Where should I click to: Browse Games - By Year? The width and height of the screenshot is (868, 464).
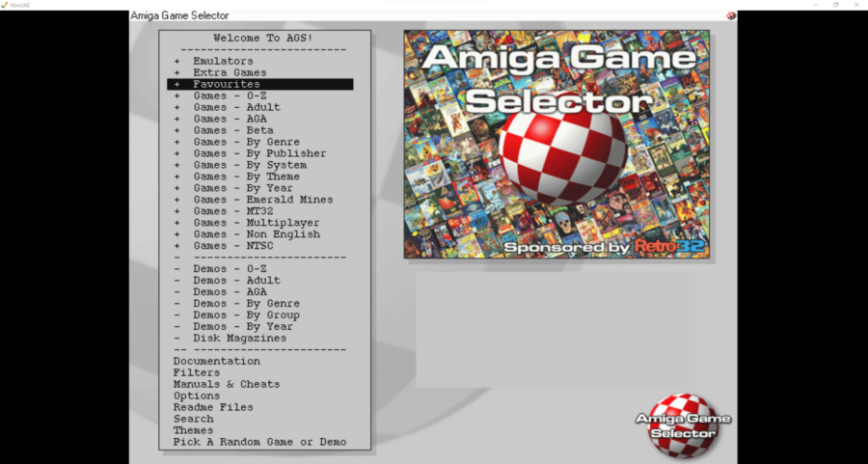coord(243,188)
